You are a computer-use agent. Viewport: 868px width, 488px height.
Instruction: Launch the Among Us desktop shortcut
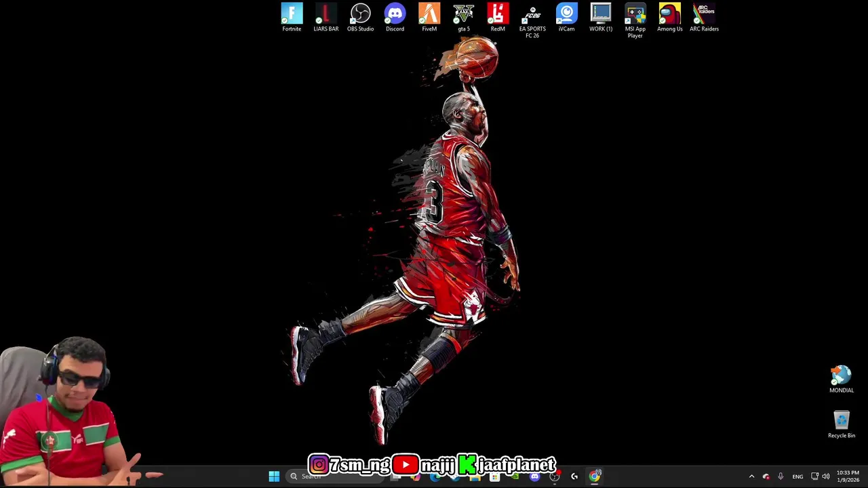[x=670, y=18]
